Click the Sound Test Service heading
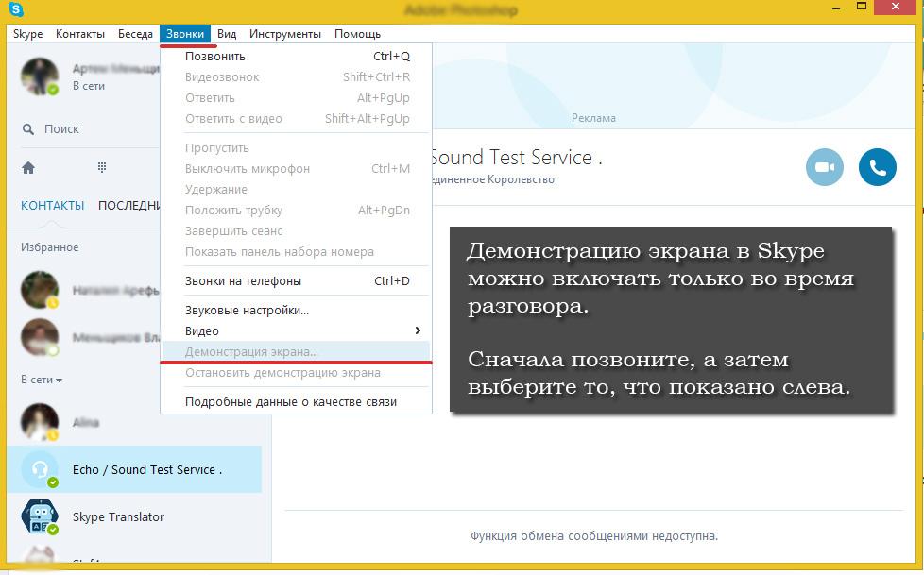Screen dimensions: 924x575 click(x=517, y=158)
